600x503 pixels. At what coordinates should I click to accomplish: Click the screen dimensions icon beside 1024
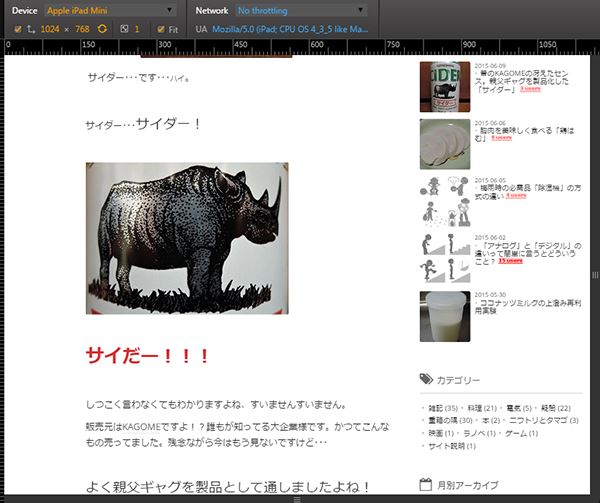31,29
